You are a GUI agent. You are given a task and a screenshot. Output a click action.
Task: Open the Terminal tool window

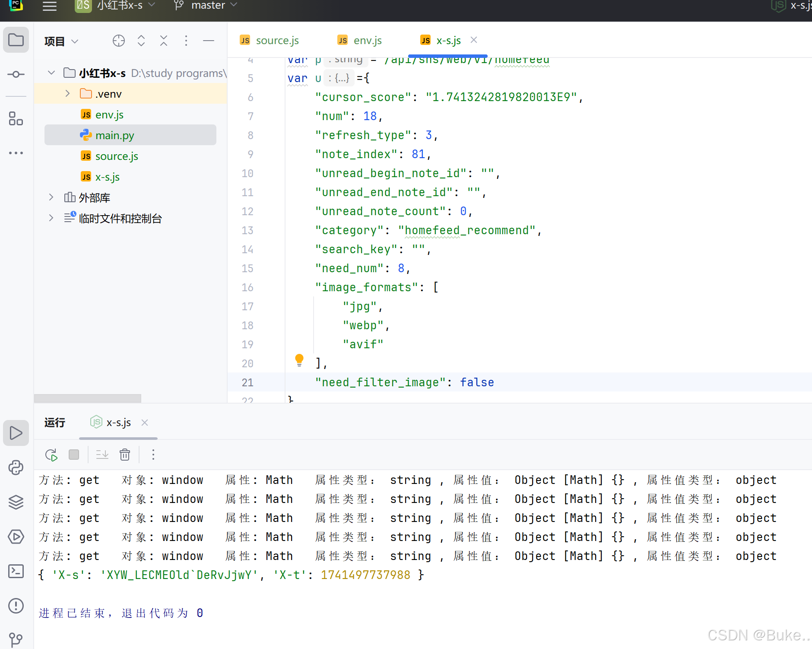[16, 571]
